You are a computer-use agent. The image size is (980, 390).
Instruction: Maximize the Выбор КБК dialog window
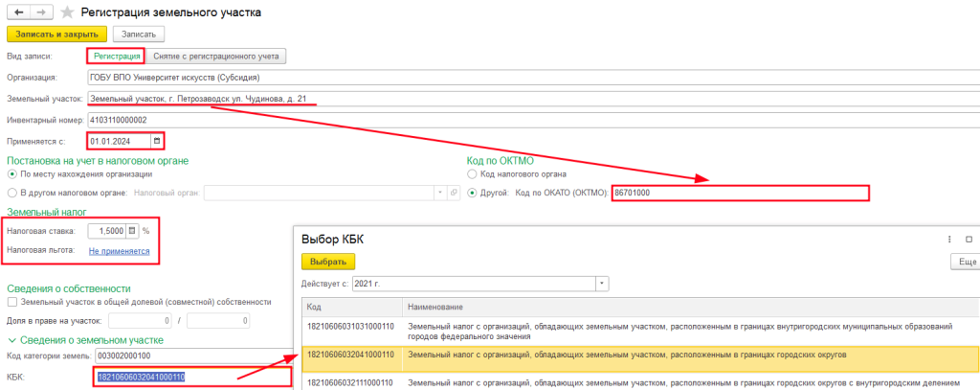(969, 239)
